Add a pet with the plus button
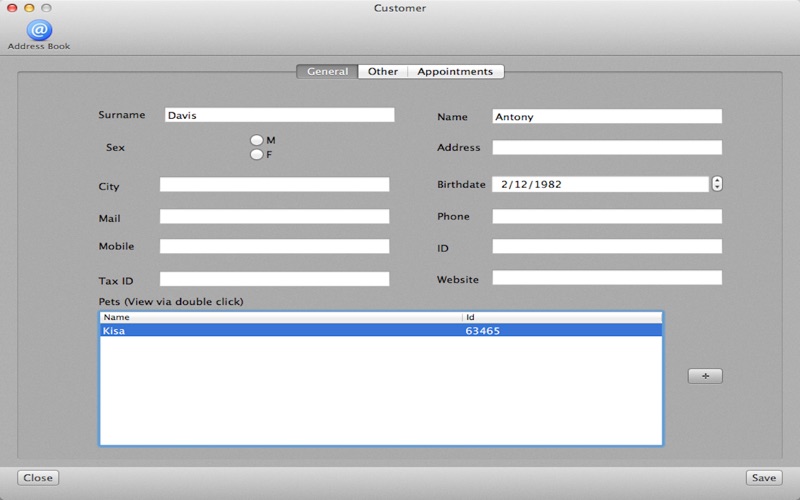Viewport: 800px width, 500px height. coord(705,376)
